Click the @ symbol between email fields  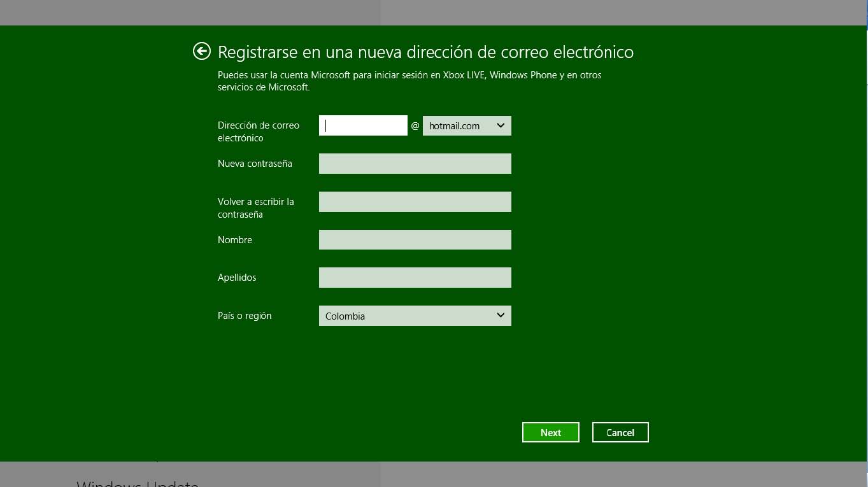coord(415,126)
